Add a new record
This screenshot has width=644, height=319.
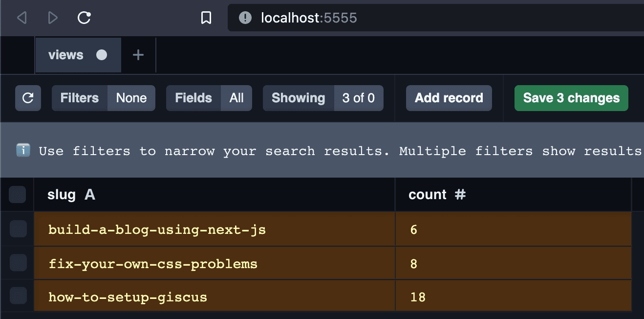coord(449,98)
